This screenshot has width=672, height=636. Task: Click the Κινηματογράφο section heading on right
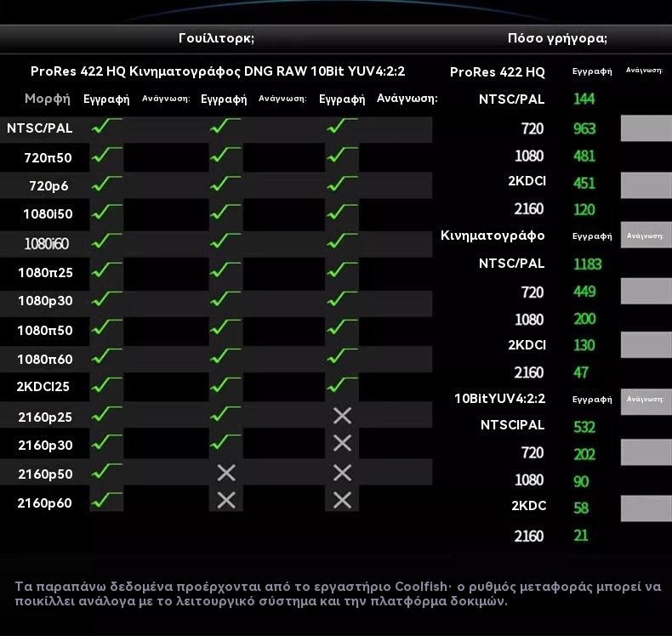pyautogui.click(x=493, y=236)
